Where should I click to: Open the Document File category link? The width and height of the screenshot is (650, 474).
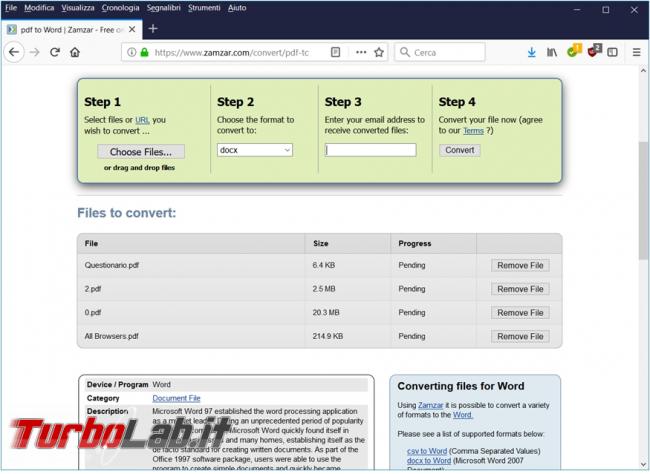pos(176,398)
